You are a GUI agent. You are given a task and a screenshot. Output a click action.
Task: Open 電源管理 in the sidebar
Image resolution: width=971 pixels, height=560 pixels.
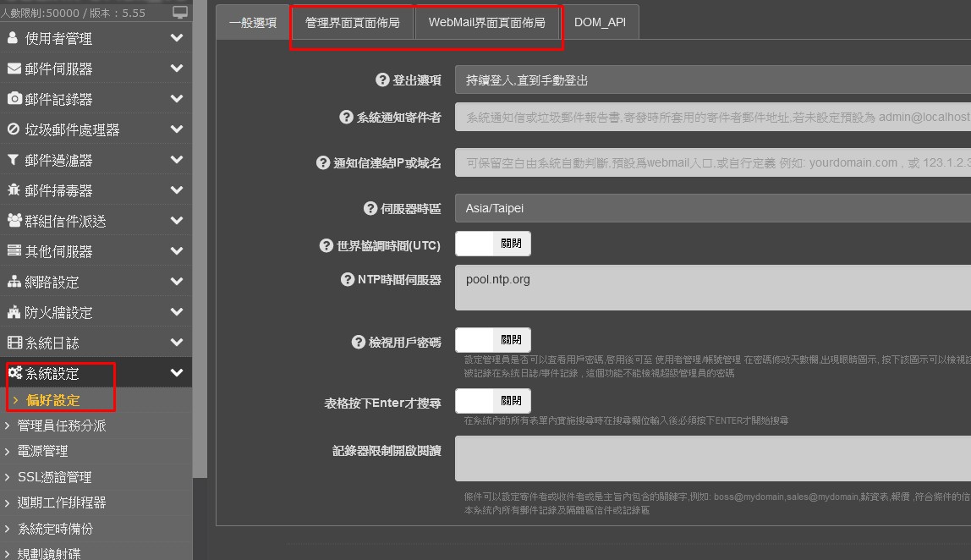coord(54,451)
